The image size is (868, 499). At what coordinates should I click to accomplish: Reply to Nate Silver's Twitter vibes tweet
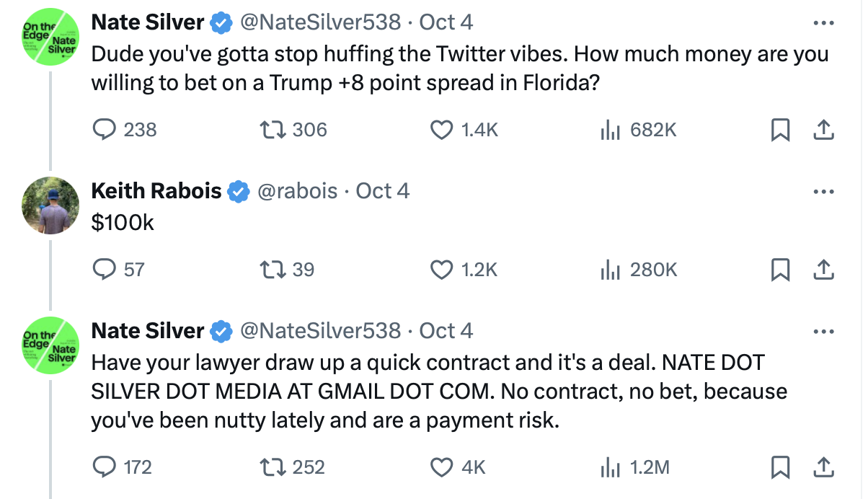point(105,130)
